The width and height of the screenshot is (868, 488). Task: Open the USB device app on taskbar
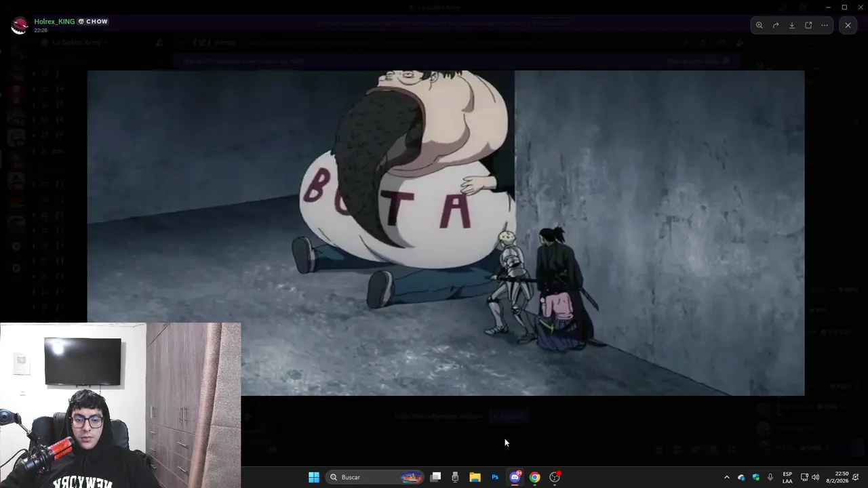point(455,477)
